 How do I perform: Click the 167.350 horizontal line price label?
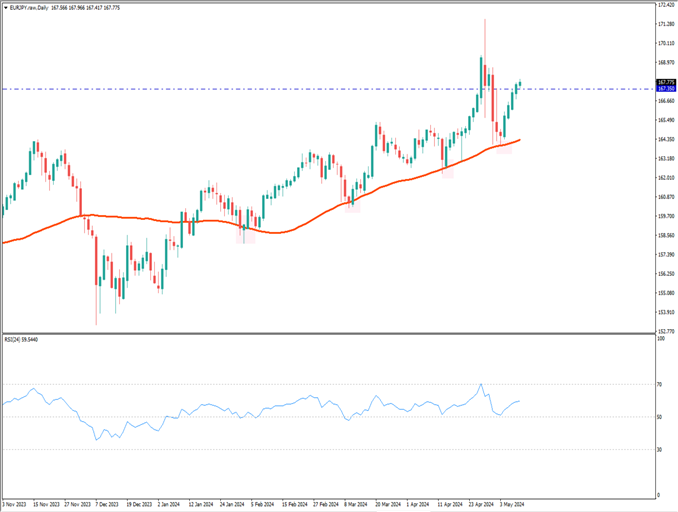click(x=664, y=89)
